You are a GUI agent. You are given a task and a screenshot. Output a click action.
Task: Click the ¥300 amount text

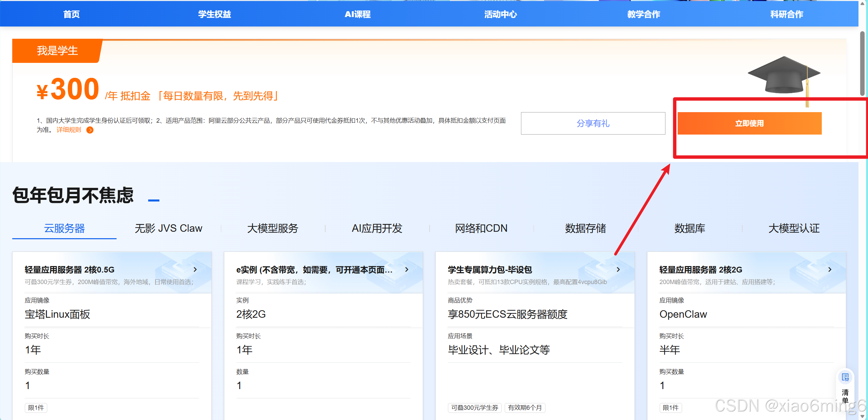[x=68, y=89]
